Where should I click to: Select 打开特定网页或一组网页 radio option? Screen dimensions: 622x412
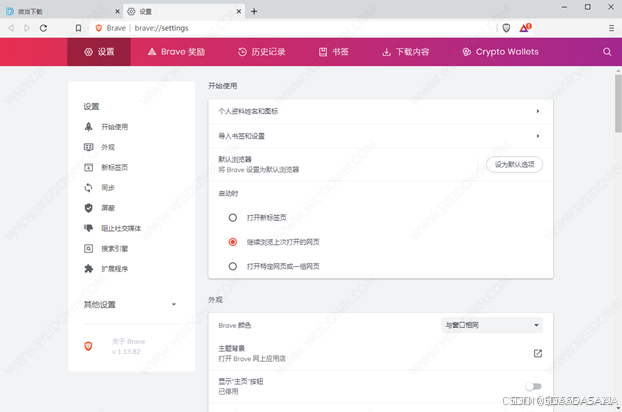[233, 266]
